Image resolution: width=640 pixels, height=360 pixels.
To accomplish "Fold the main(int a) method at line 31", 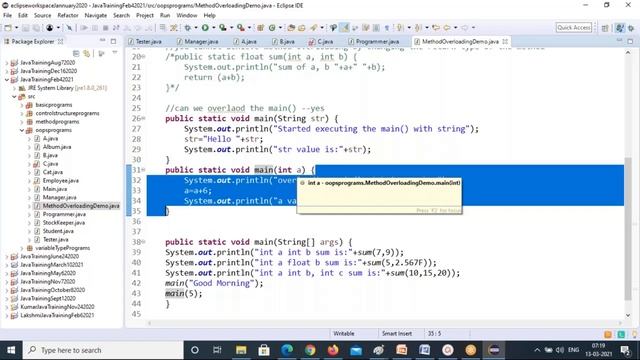I will (144, 170).
